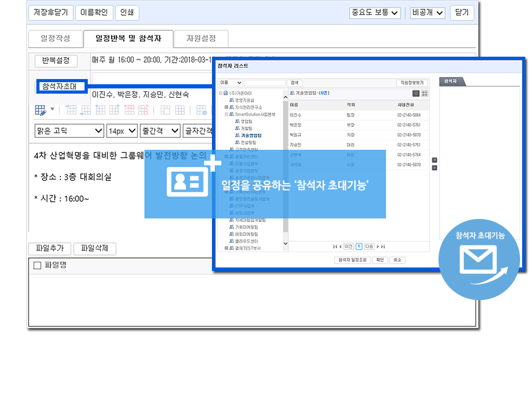
Task: Click the insert table icon in editor toolbar
Action: (x=41, y=110)
